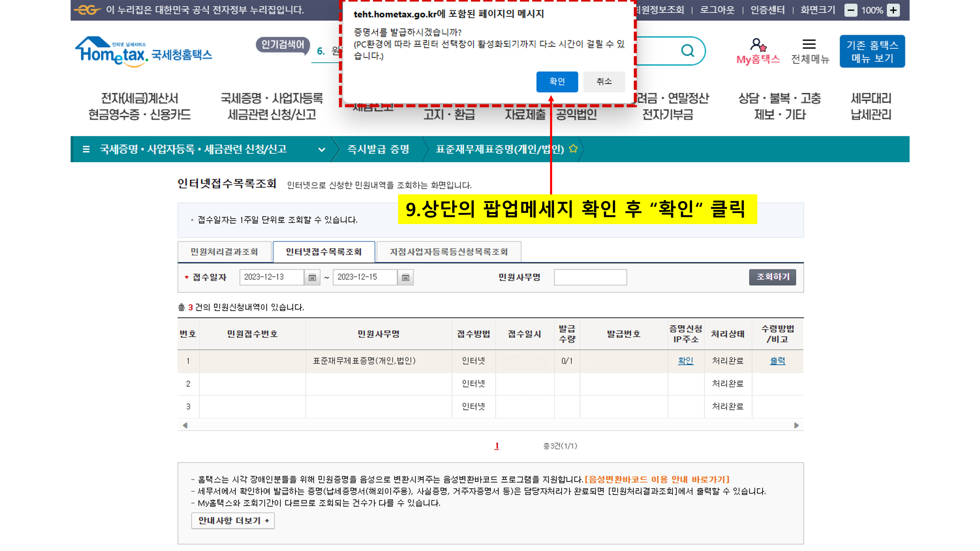Click the zoom-in plus icon
Image resolution: width=980 pixels, height=551 pixels.
893,10
